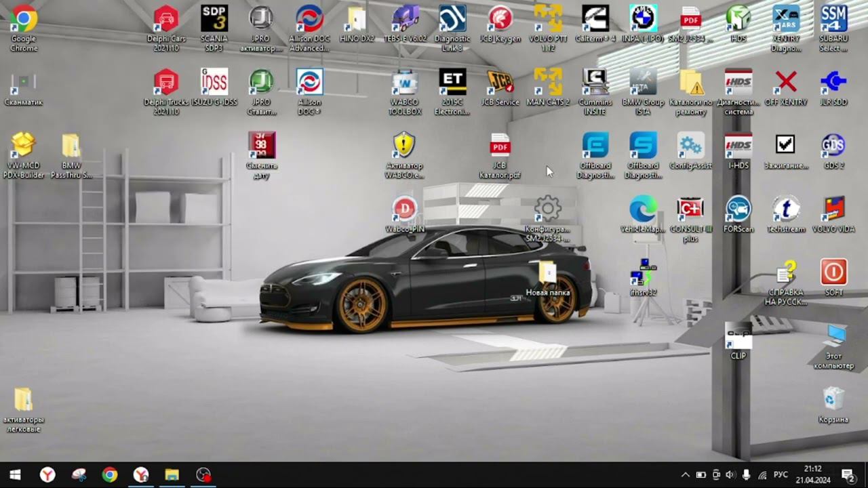Open XENTRY Diagnosis shortcut
This screenshot has height=488, width=868.
tap(786, 28)
